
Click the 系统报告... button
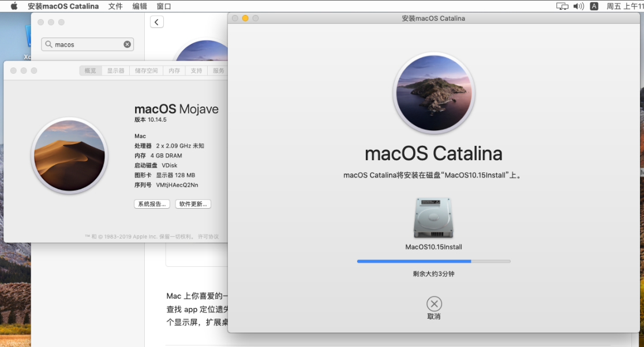pos(152,204)
